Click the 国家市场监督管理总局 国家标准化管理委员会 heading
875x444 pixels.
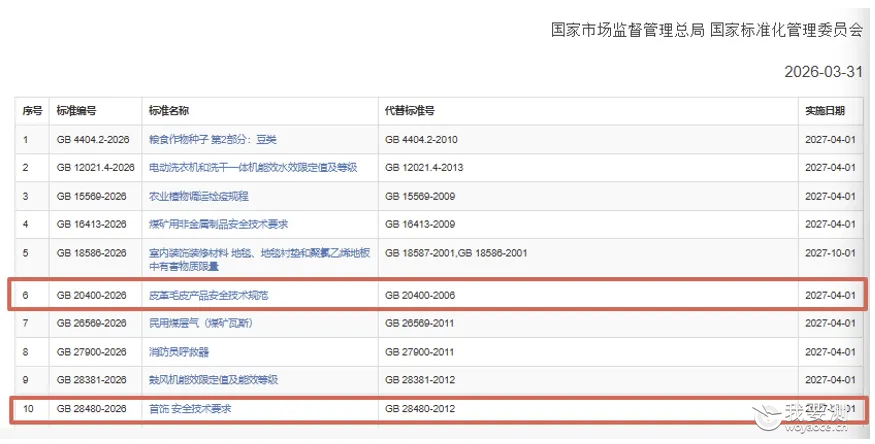coord(707,30)
